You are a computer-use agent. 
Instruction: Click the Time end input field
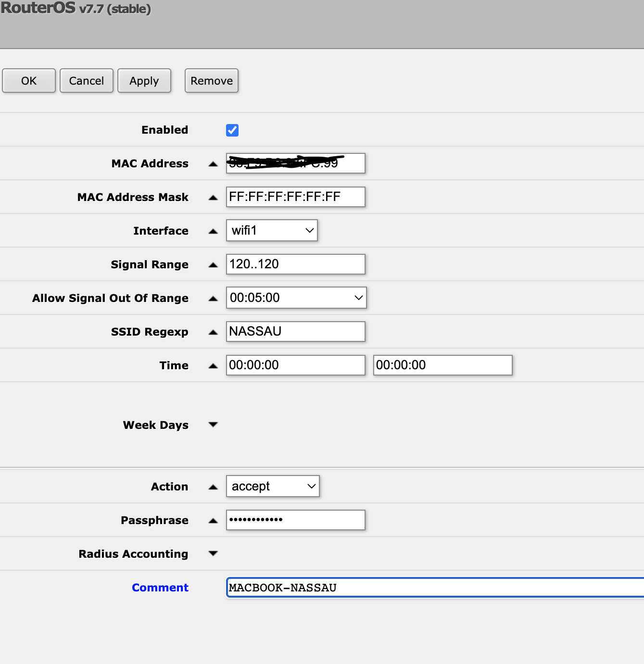click(x=443, y=365)
